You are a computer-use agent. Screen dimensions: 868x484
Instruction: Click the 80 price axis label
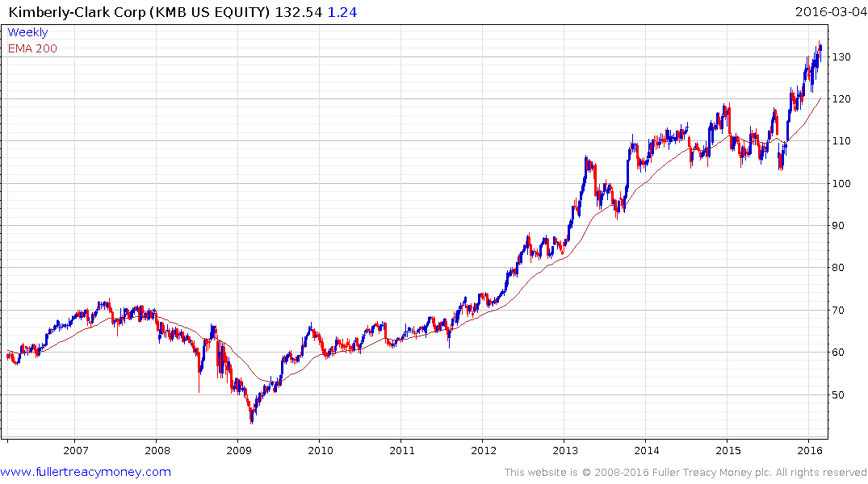(839, 268)
